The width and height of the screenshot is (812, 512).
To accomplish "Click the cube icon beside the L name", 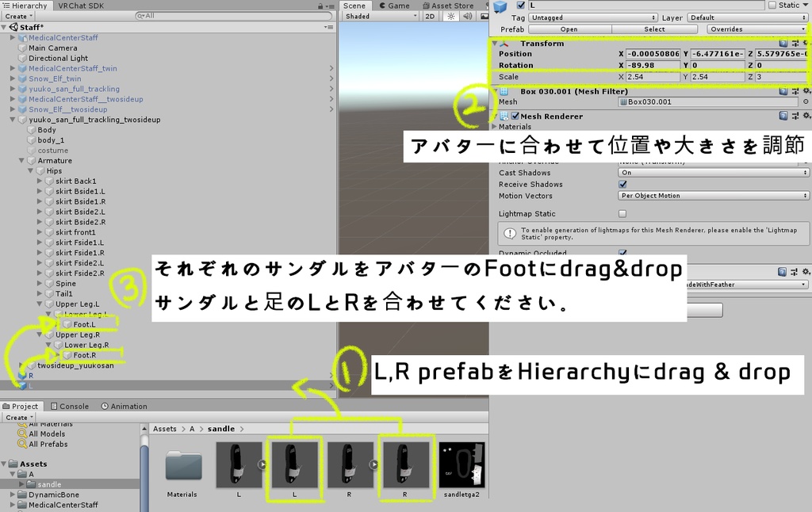I will click(x=500, y=6).
